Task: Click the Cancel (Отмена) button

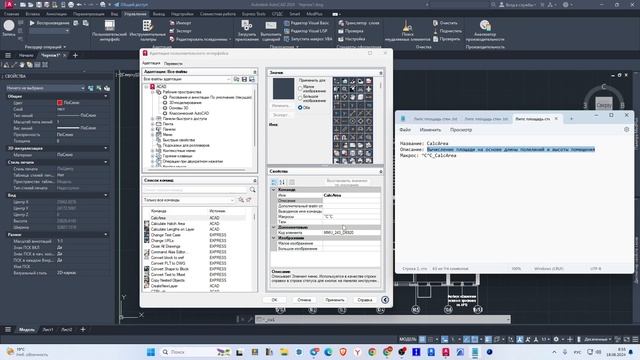Action: [x=304, y=300]
